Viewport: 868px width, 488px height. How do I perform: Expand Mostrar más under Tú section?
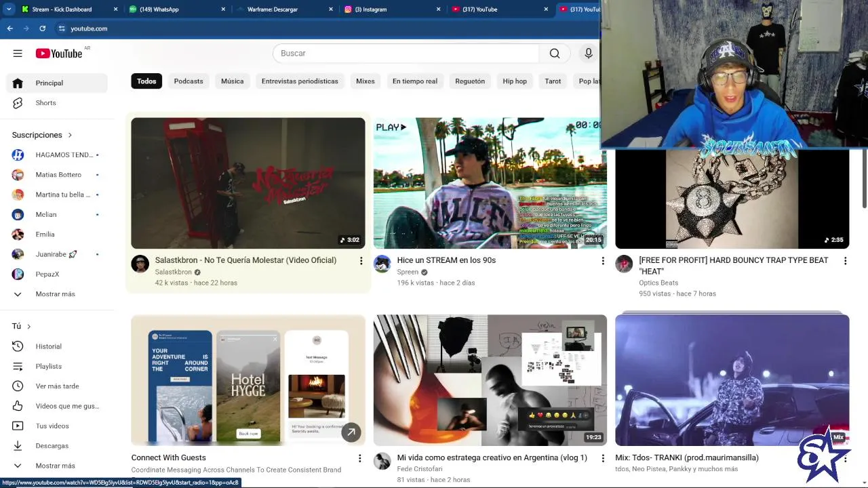point(57,466)
